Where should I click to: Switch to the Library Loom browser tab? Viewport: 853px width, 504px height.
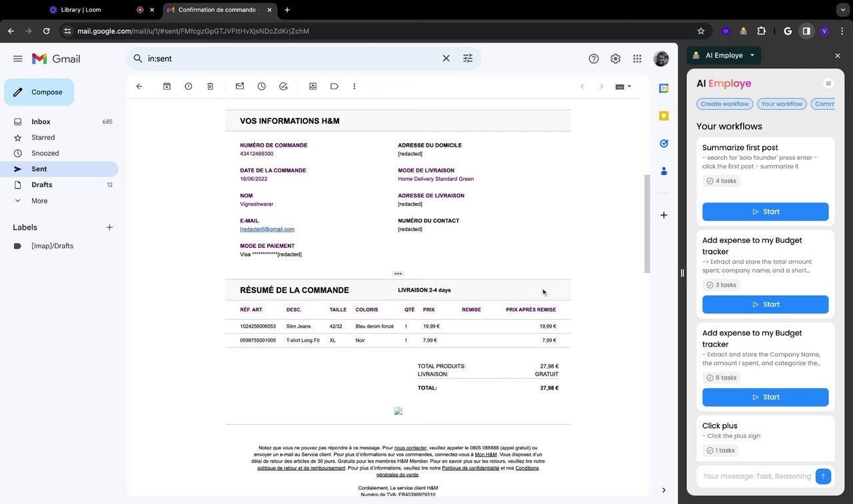click(80, 9)
